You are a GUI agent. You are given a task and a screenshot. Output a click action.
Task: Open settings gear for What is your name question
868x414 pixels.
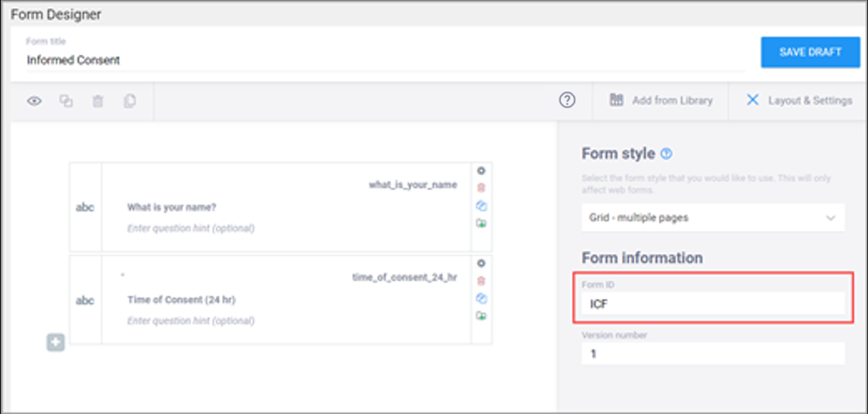(481, 171)
